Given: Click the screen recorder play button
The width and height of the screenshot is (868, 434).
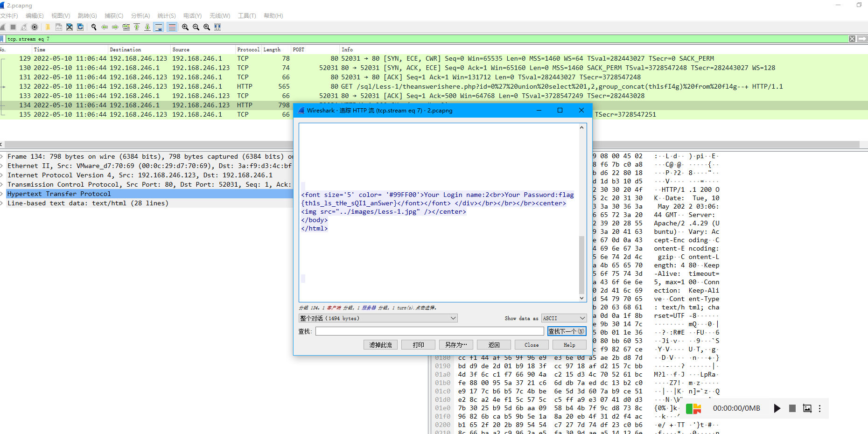Looking at the screenshot, I should click(777, 408).
